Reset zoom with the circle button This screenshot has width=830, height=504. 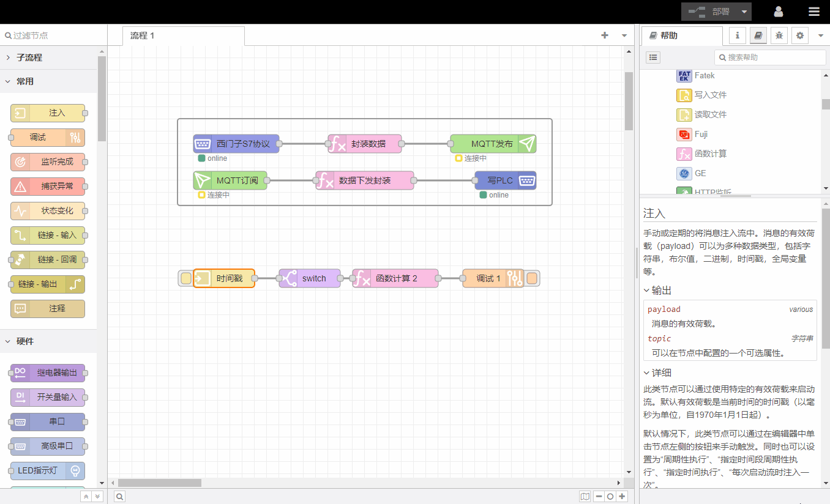click(x=610, y=497)
